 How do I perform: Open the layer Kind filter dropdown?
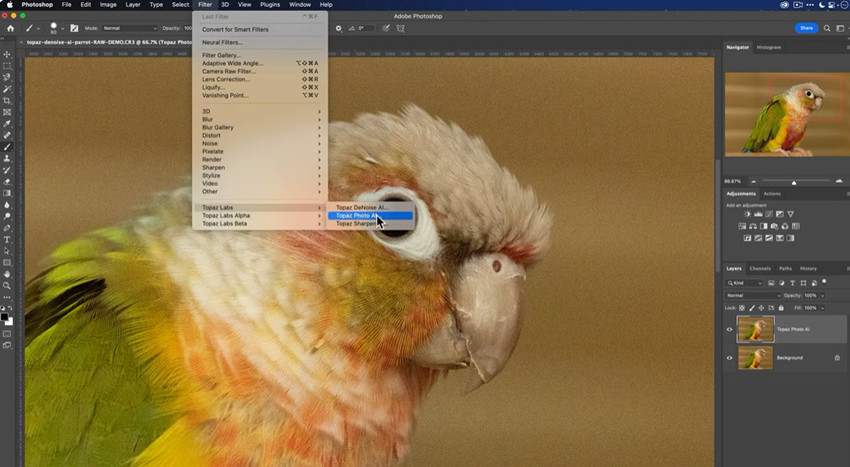744,283
